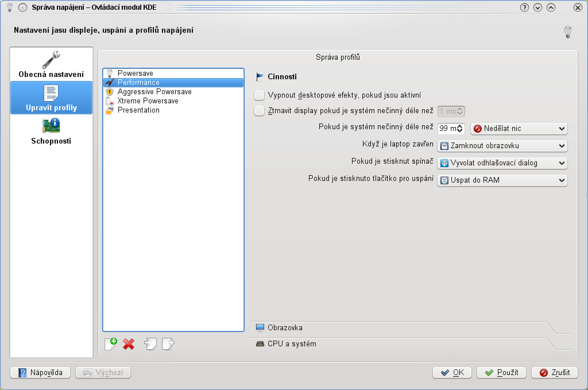Open the Nedělat nic idle action dropdown

tap(519, 129)
